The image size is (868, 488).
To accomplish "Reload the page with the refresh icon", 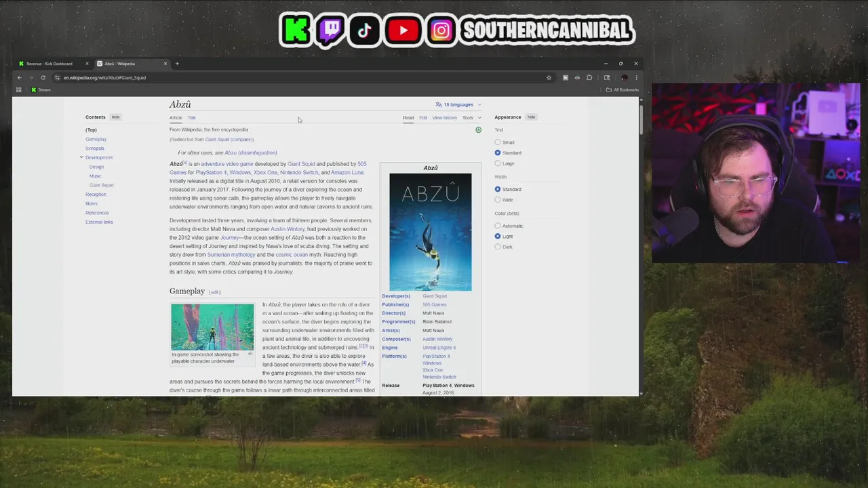I will pyautogui.click(x=43, y=77).
